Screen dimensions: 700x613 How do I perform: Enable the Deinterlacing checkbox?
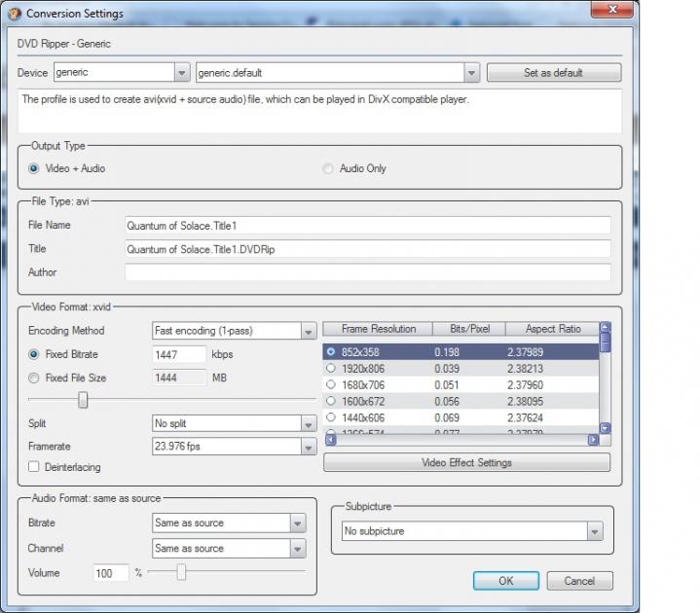click(35, 467)
